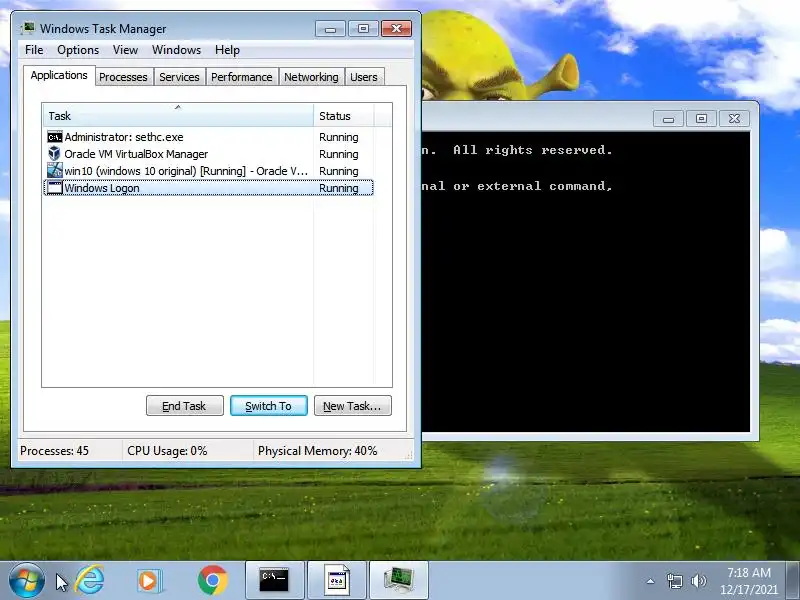Switch to the Users tab
Viewport: 800px width, 600px height.
[x=364, y=77]
